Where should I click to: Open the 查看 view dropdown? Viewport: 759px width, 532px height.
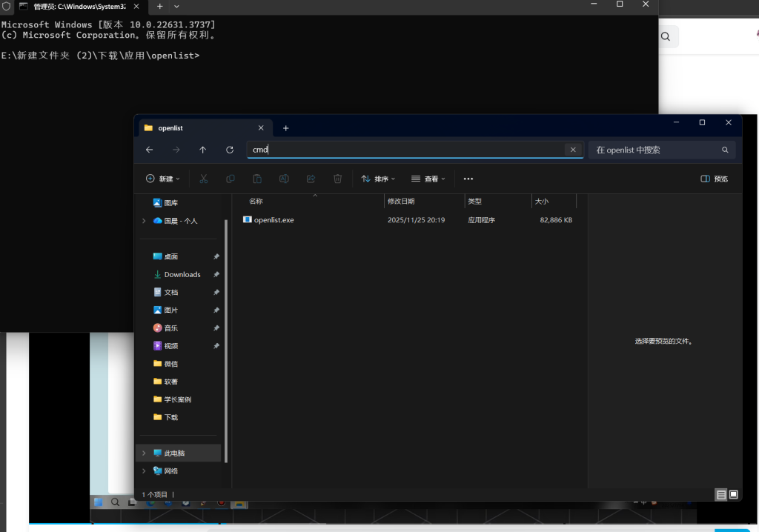coord(428,179)
